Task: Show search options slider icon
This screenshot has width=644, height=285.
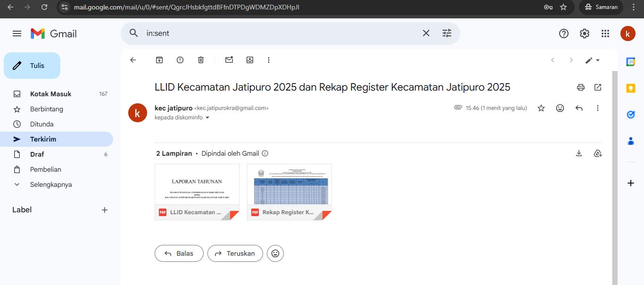Action: point(446,33)
